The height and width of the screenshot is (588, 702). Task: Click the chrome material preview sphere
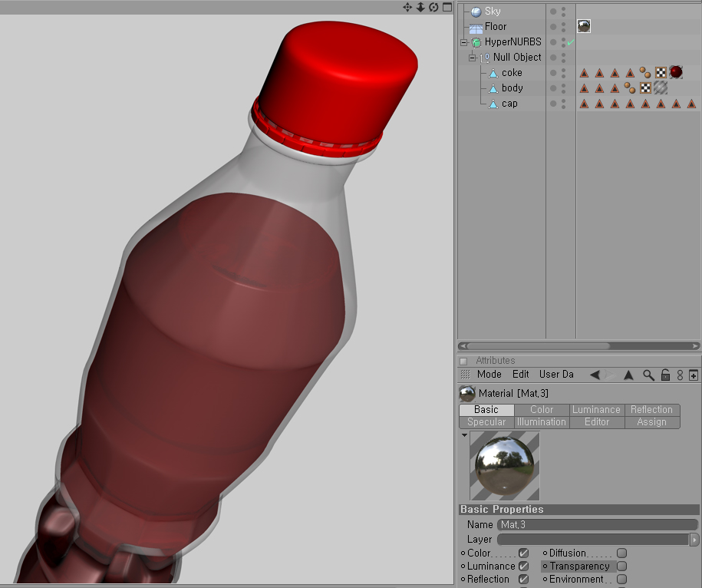[x=505, y=466]
